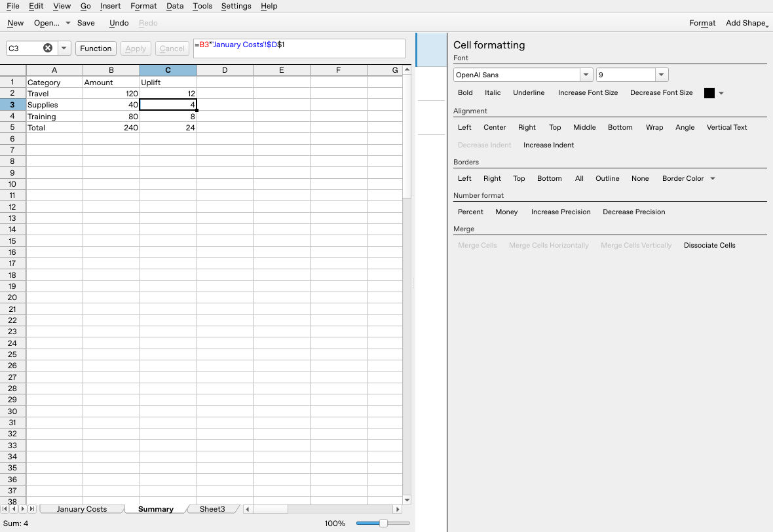Viewport: 773px width, 532px height.
Task: Click the cell name box C3
Action: pos(25,48)
